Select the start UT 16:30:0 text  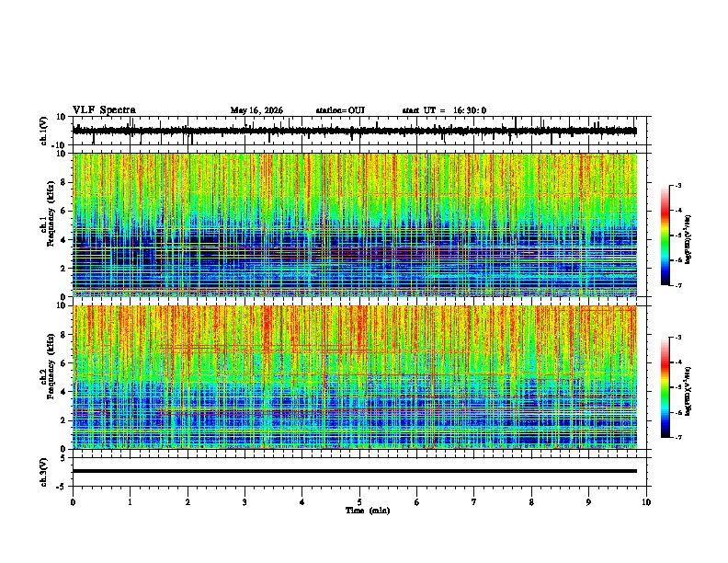click(x=444, y=110)
